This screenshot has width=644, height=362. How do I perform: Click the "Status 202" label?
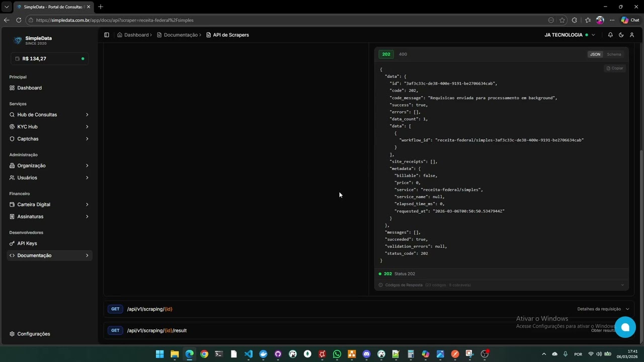point(405,274)
